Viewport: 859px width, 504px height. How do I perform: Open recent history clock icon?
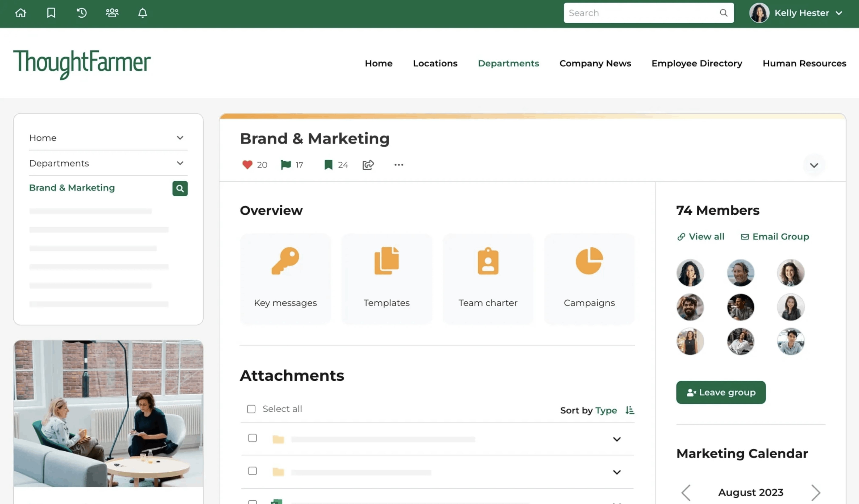[x=81, y=13]
